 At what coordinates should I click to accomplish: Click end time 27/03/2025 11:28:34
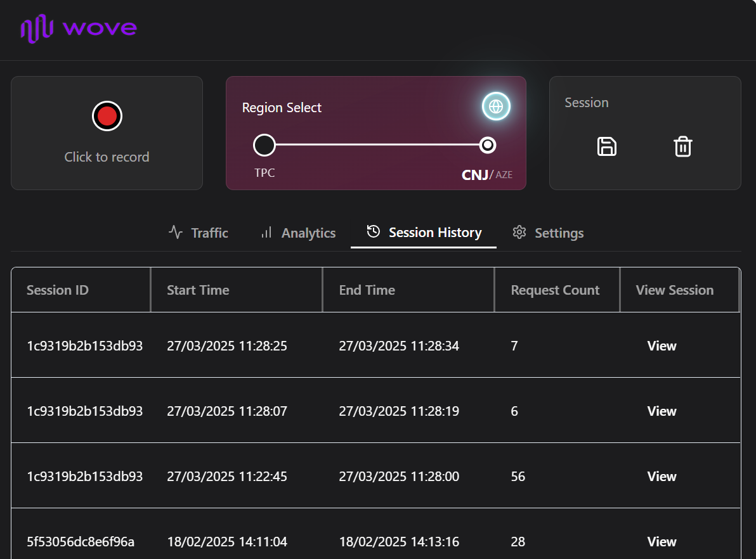coord(399,346)
